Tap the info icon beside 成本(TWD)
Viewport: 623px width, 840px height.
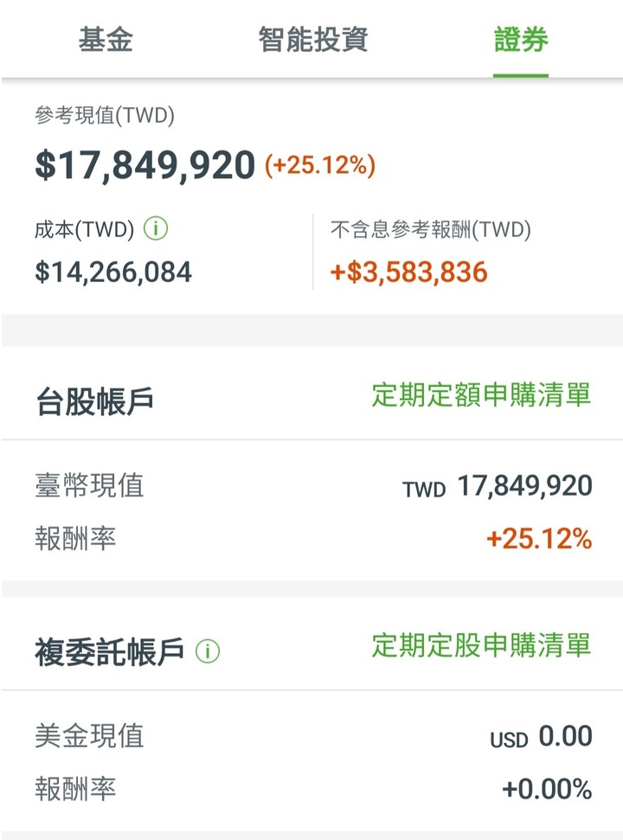[x=156, y=228]
